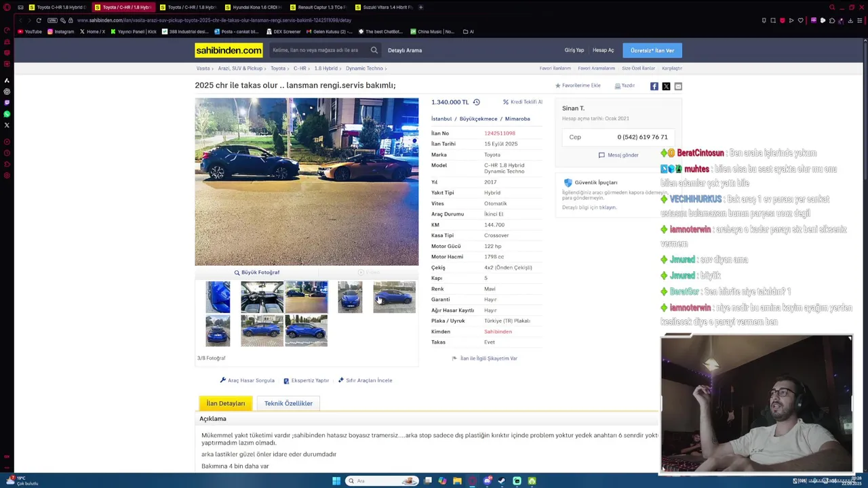The image size is (868, 488).
Task: Open Favori İlanlarım link
Action: click(555, 68)
